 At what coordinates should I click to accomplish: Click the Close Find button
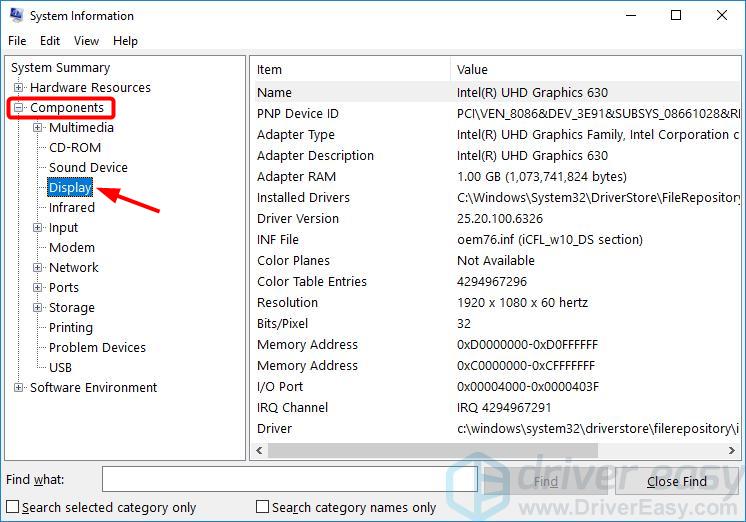click(x=676, y=481)
